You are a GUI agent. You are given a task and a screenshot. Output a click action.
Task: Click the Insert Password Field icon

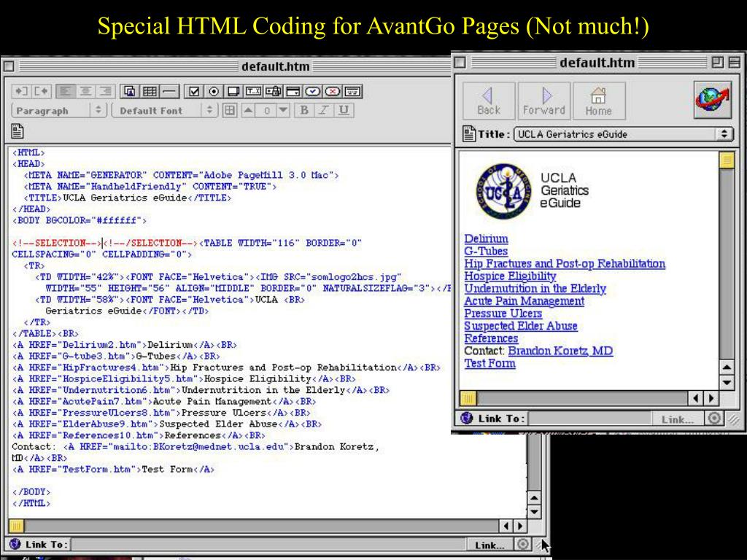274,91
